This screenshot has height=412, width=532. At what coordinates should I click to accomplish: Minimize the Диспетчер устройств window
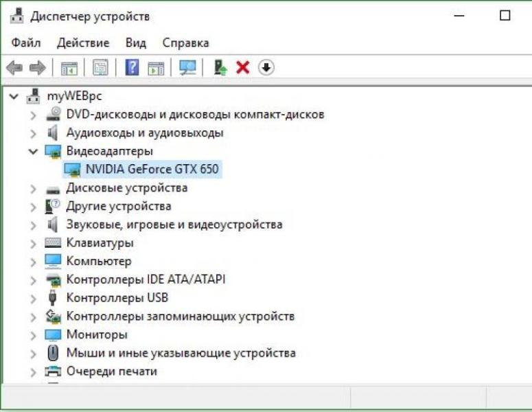[459, 16]
